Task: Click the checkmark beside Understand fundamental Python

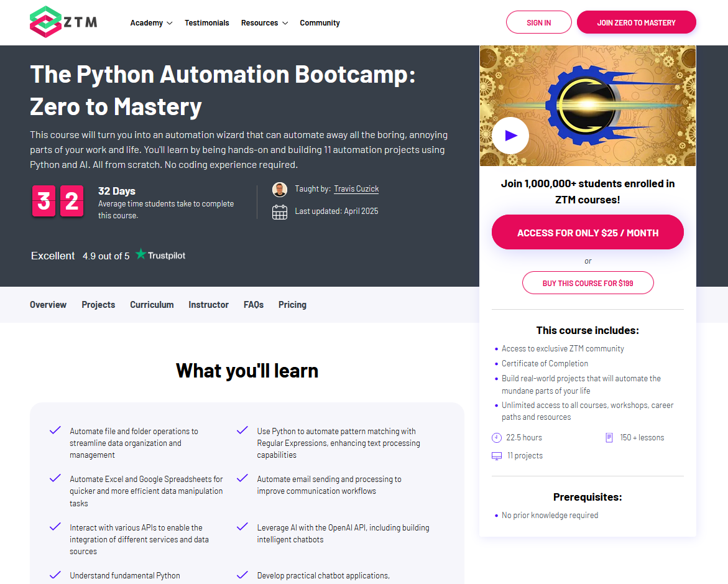Action: tap(55, 575)
